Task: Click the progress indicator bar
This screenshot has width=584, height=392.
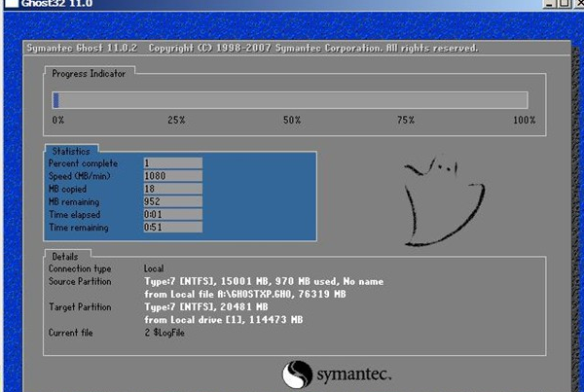Action: pyautogui.click(x=290, y=100)
